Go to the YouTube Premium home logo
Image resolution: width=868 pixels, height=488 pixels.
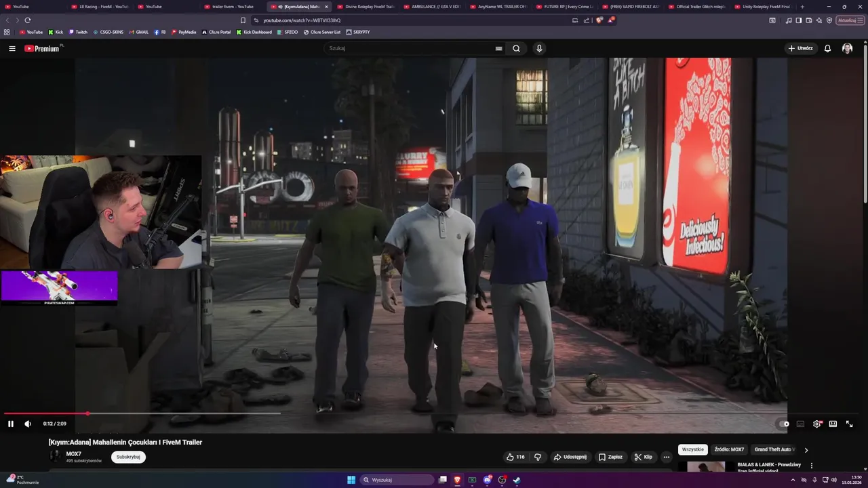coord(42,48)
